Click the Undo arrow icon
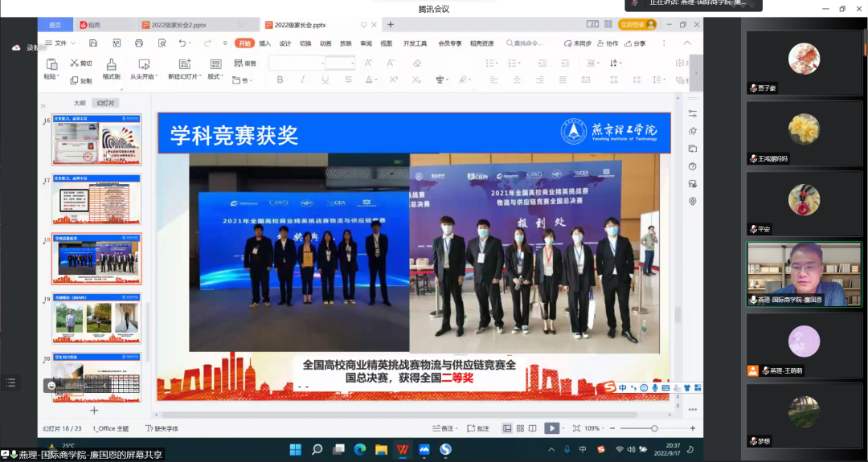 (x=182, y=43)
